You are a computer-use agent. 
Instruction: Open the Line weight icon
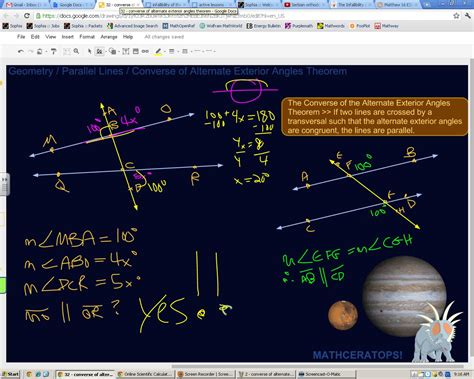coord(172,51)
